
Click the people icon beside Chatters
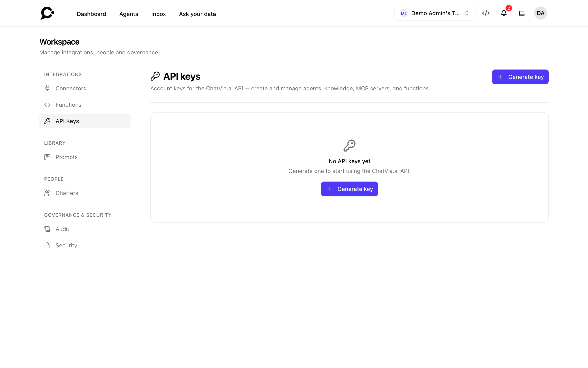point(47,193)
